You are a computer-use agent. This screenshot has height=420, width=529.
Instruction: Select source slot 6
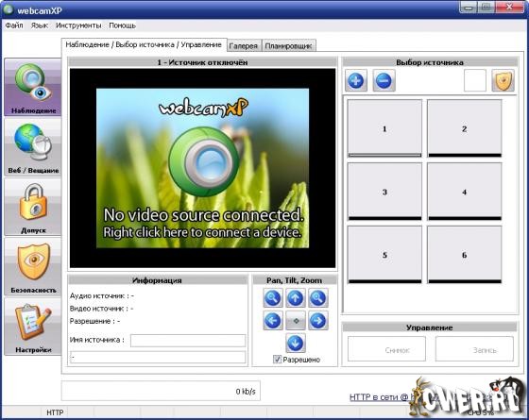pos(465,255)
